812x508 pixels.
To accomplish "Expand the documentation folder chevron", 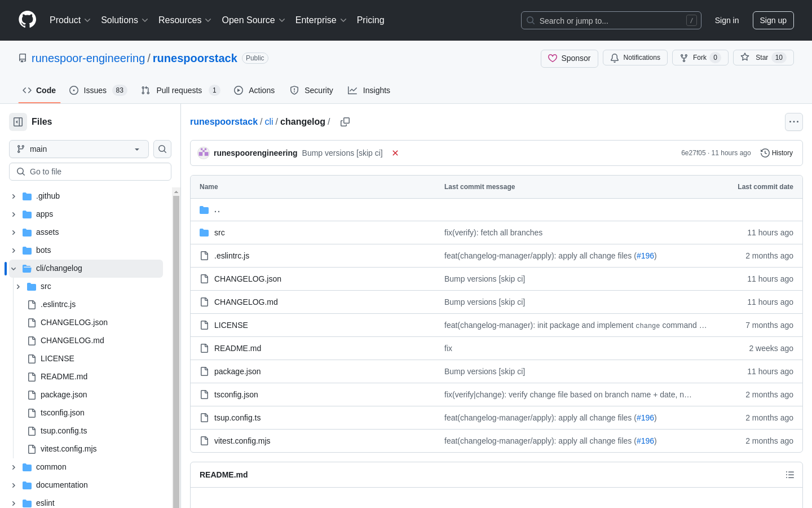I will click(14, 485).
